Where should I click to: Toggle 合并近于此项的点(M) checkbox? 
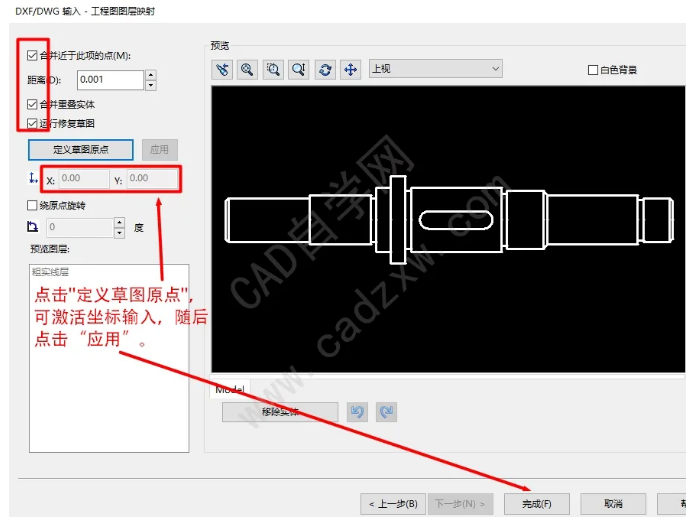pos(32,56)
